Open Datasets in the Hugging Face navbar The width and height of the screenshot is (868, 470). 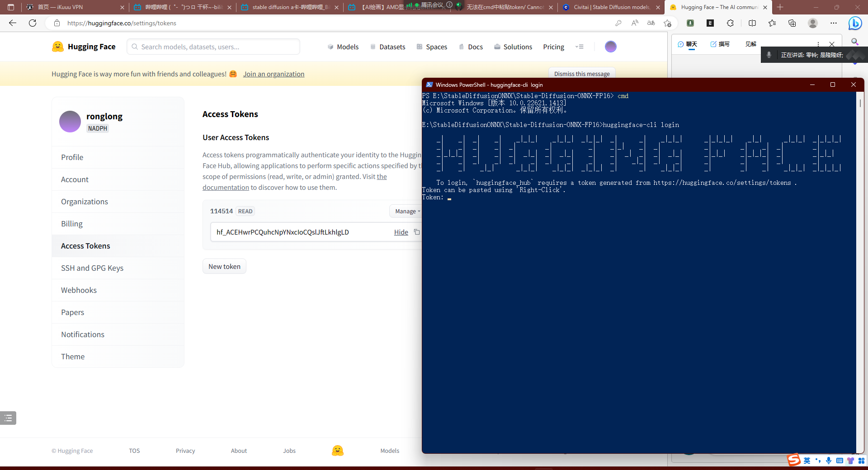[392, 47]
